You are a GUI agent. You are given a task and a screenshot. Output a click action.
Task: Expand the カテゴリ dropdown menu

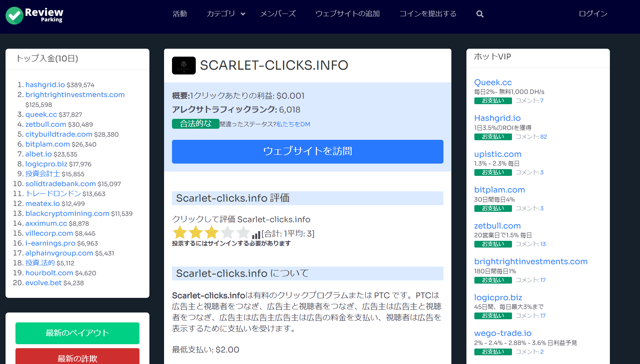coord(226,14)
